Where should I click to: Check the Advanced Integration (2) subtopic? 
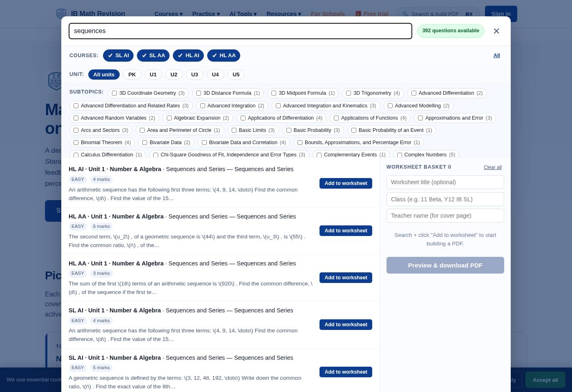(x=203, y=106)
